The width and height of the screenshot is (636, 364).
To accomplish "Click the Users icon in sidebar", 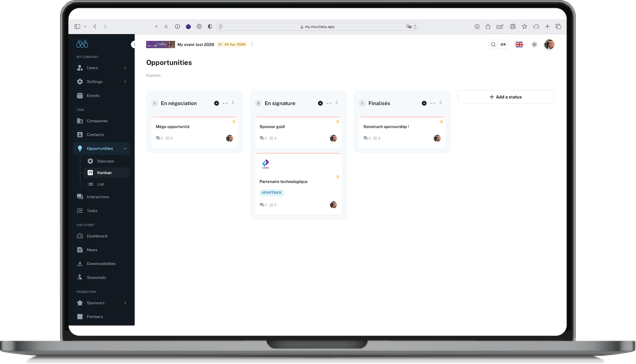I will 80,68.
